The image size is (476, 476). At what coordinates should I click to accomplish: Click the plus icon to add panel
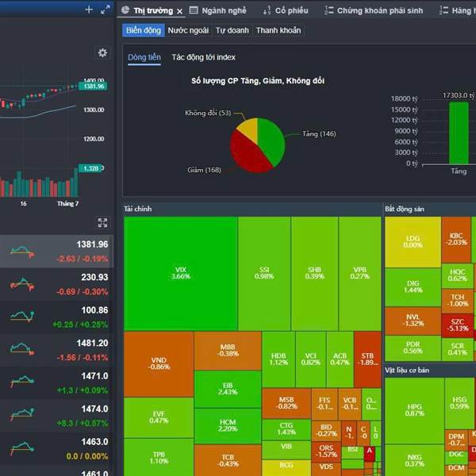point(89,10)
